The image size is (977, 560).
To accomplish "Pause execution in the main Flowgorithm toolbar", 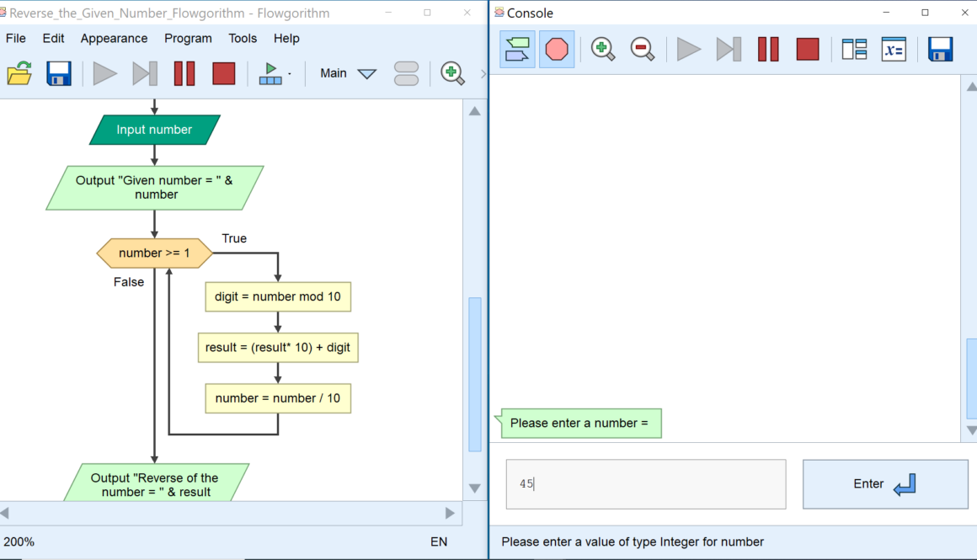I will tap(184, 73).
